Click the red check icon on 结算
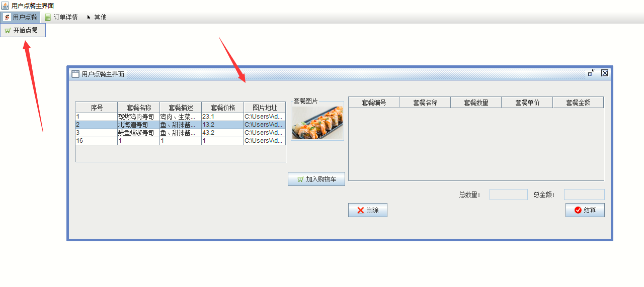This screenshot has width=644, height=287. tap(578, 210)
